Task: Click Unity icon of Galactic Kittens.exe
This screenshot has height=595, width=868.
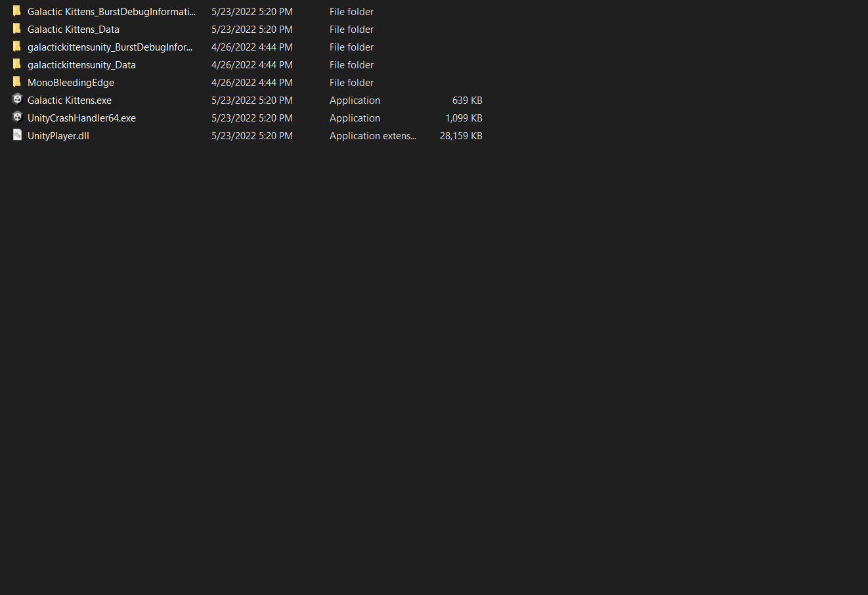Action: click(x=18, y=100)
